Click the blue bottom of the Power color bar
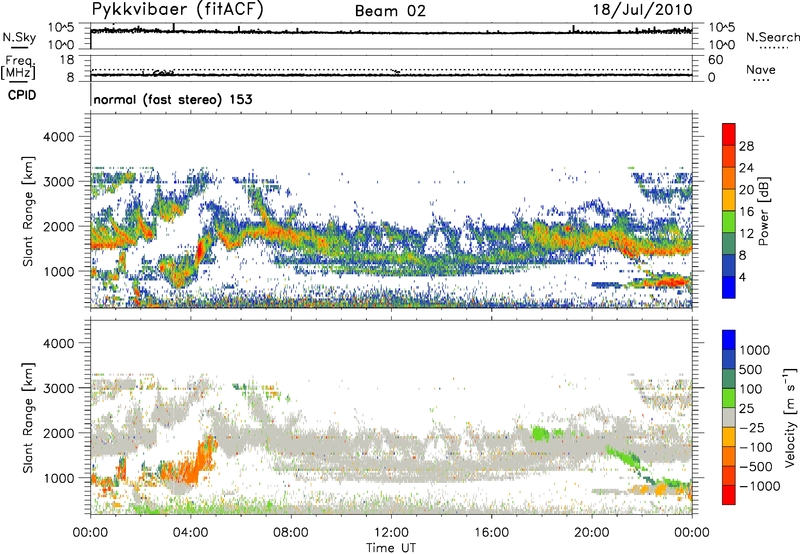The width and height of the screenshot is (800, 554). click(x=729, y=287)
